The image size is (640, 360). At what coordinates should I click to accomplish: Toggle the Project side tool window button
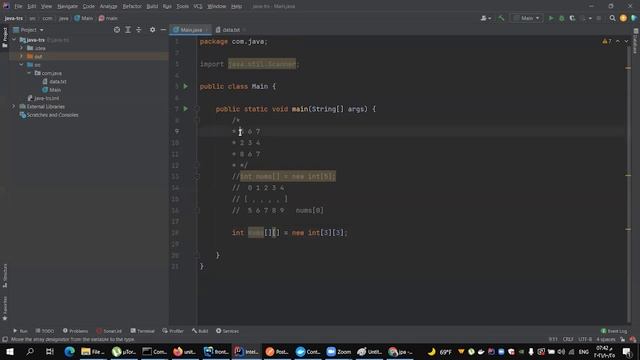5,38
